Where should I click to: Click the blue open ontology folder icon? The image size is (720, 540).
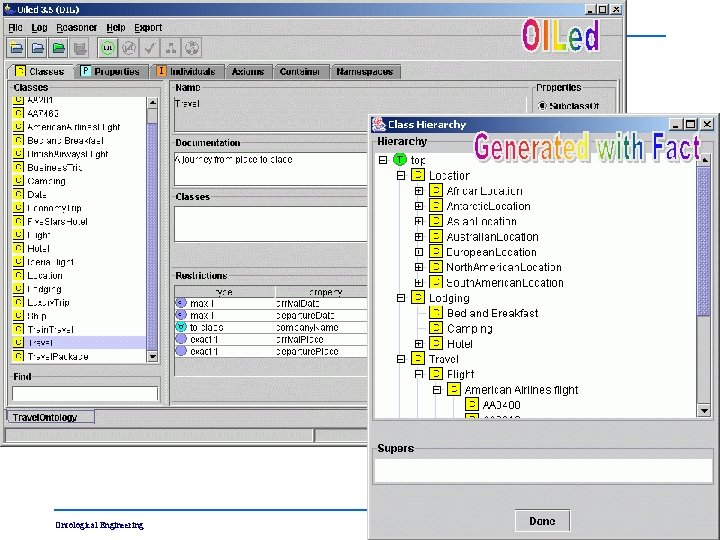tap(38, 48)
